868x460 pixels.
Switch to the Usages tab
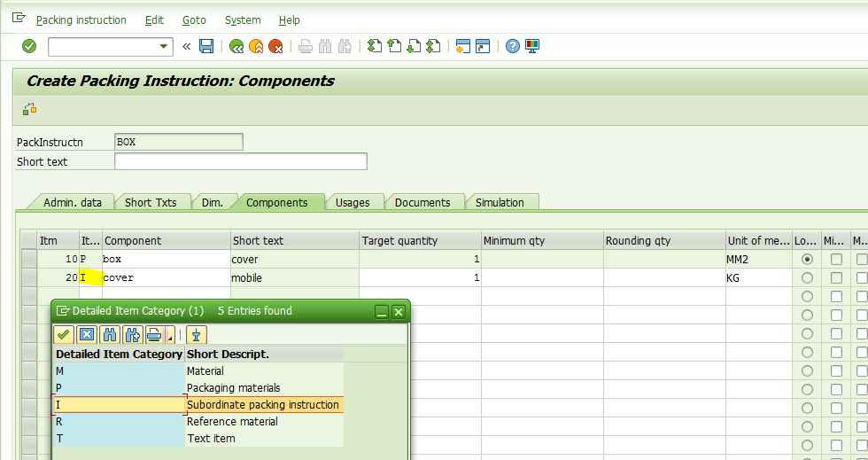point(353,202)
